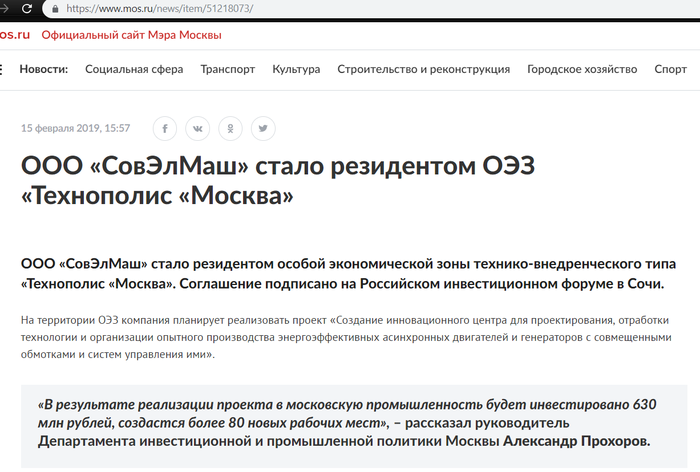Viewport: 700px width, 472px height.
Task: Open the Новости section
Action: (43, 70)
